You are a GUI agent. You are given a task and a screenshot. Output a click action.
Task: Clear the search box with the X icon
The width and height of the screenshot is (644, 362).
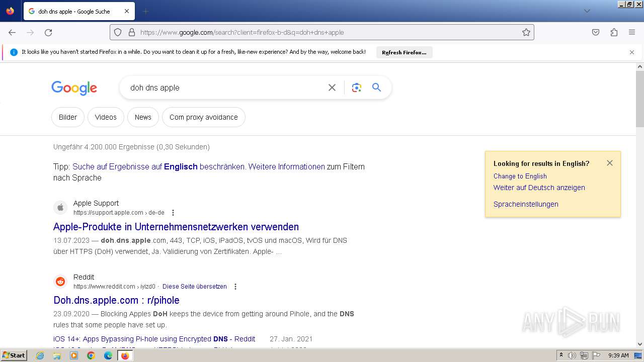(332, 87)
